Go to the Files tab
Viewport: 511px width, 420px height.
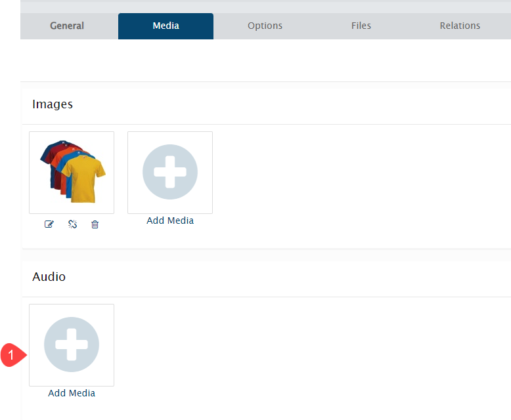pyautogui.click(x=361, y=26)
